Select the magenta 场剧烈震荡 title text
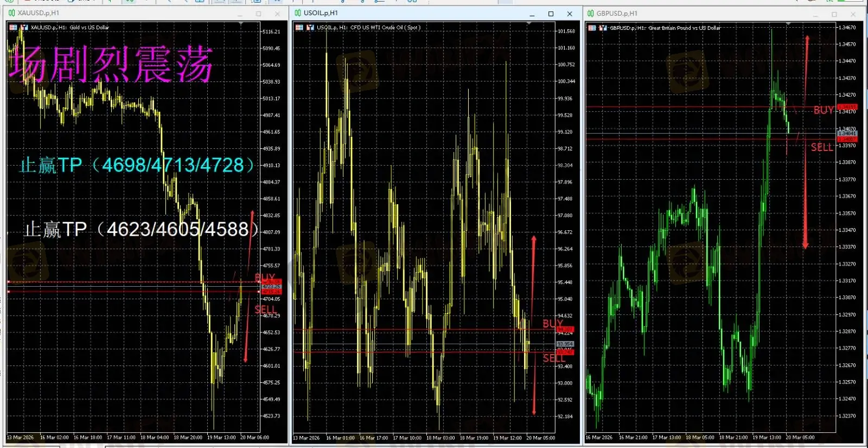The width and height of the screenshot is (868, 448). click(x=110, y=65)
